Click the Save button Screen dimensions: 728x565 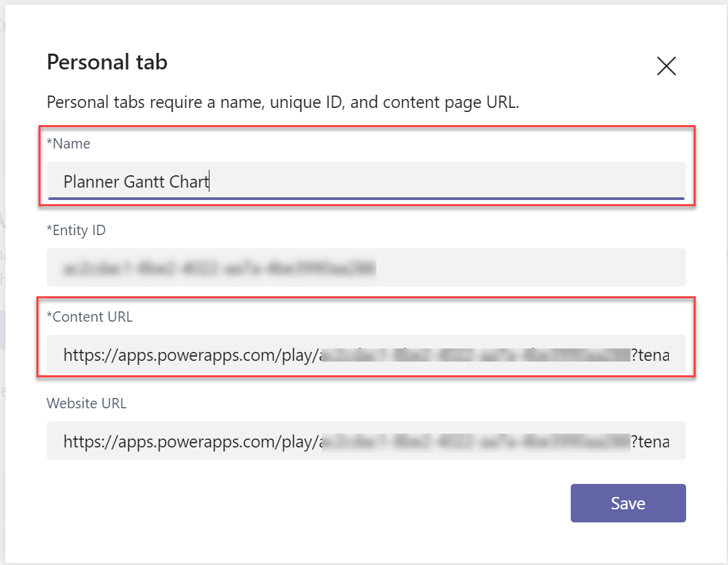click(628, 503)
